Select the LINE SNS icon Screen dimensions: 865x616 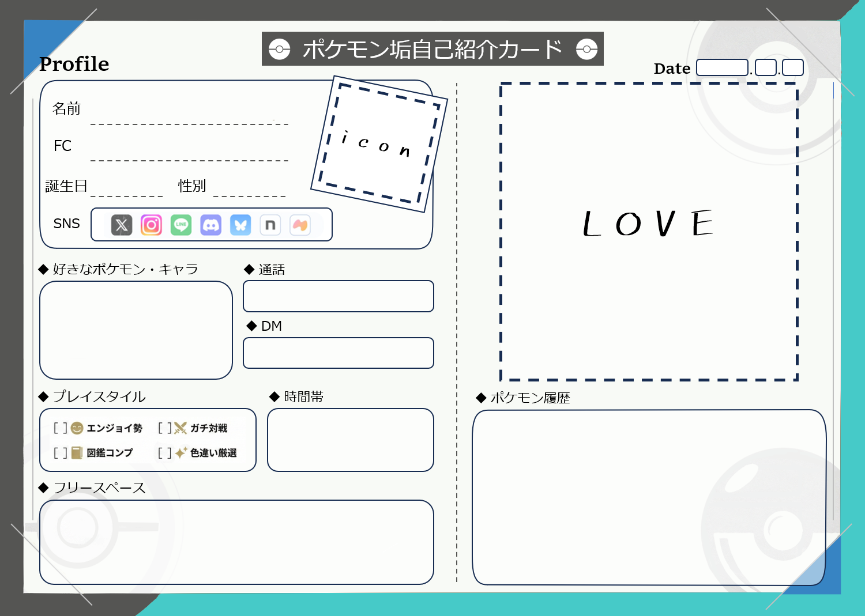(181, 225)
